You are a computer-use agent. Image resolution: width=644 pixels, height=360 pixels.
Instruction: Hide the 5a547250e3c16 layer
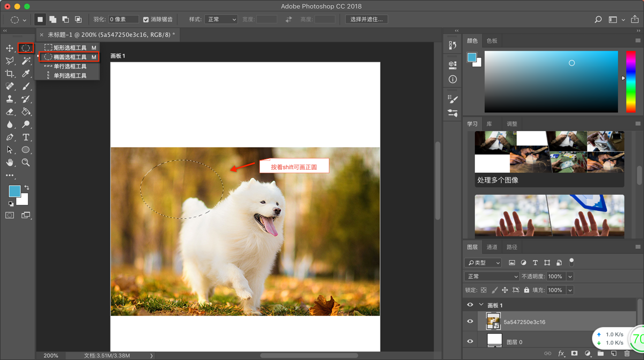click(470, 322)
